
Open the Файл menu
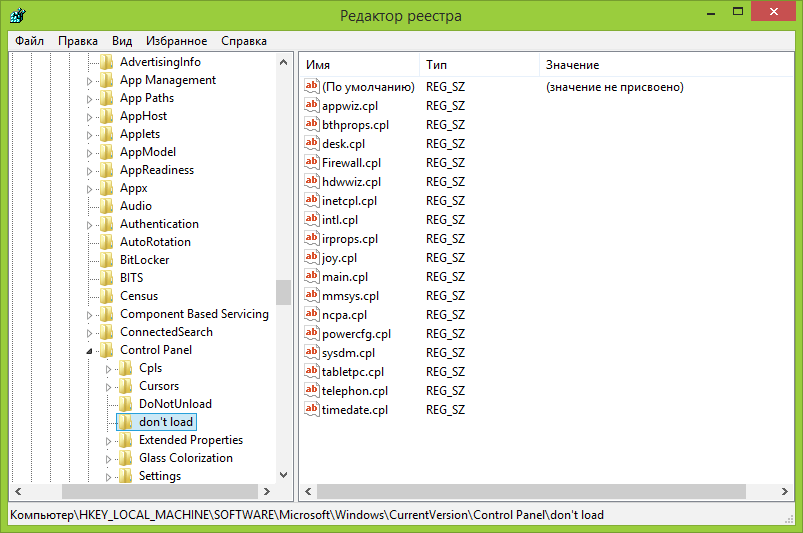pyautogui.click(x=30, y=41)
